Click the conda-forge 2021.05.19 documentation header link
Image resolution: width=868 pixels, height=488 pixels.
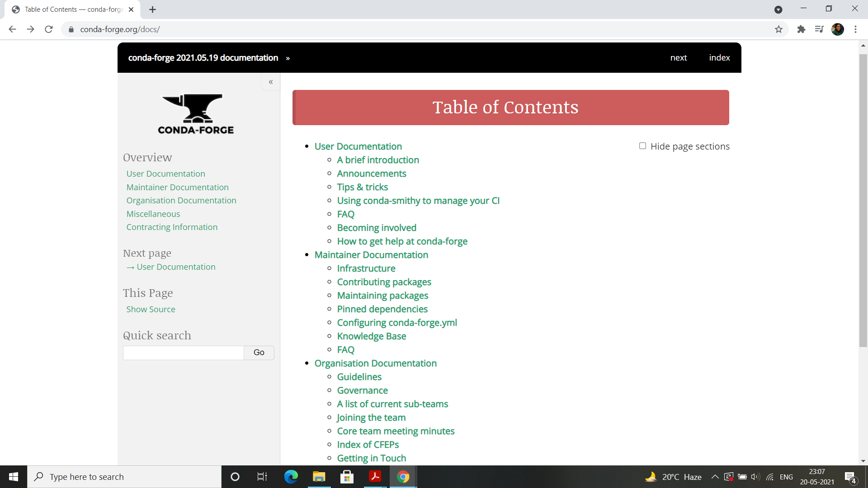tap(203, 58)
